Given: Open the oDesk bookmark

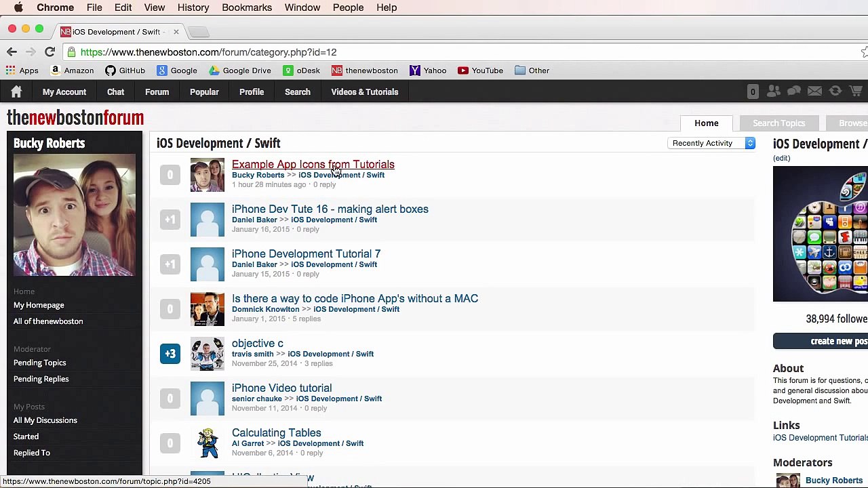Looking at the screenshot, I should [x=302, y=70].
